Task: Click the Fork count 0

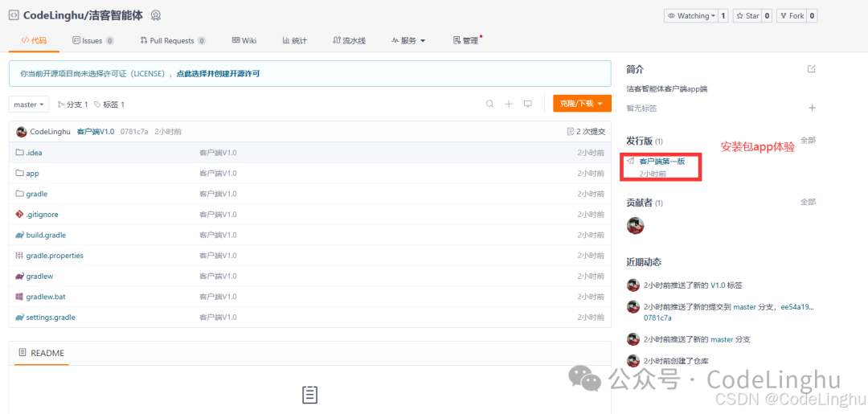Action: 812,16
